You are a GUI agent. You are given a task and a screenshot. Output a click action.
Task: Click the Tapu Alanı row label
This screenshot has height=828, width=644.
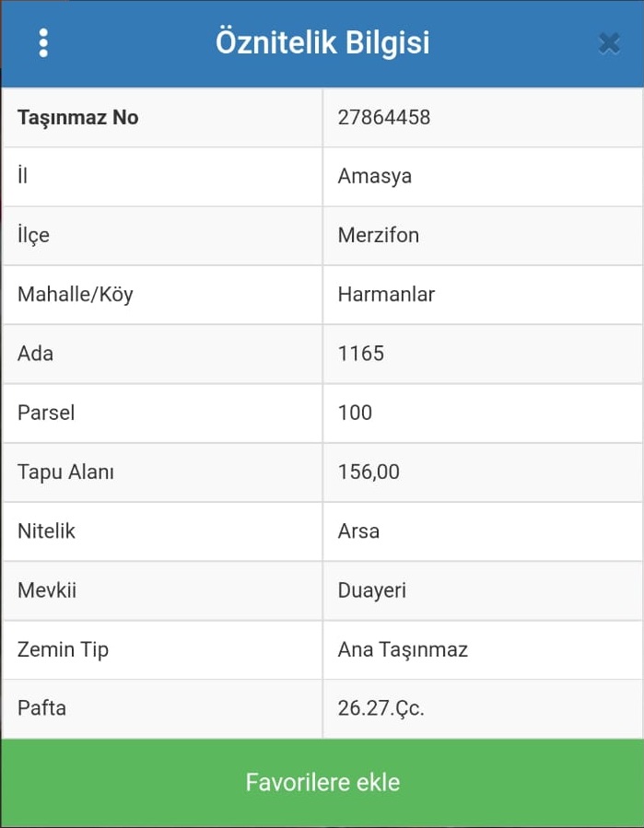click(66, 472)
